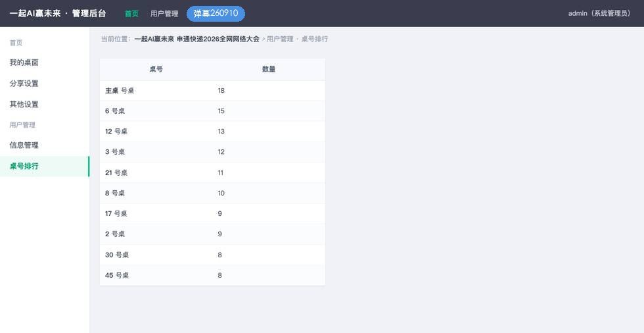Click quantity 11 for 21 号桌
This screenshot has height=333, width=644.
point(221,172)
